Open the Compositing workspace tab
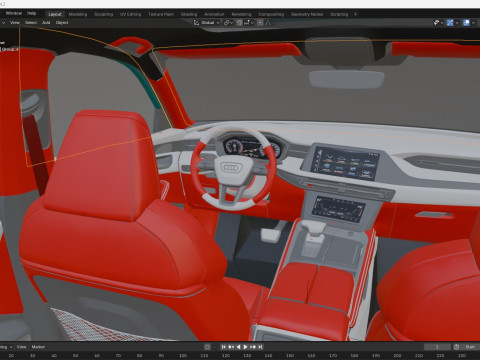 point(271,14)
